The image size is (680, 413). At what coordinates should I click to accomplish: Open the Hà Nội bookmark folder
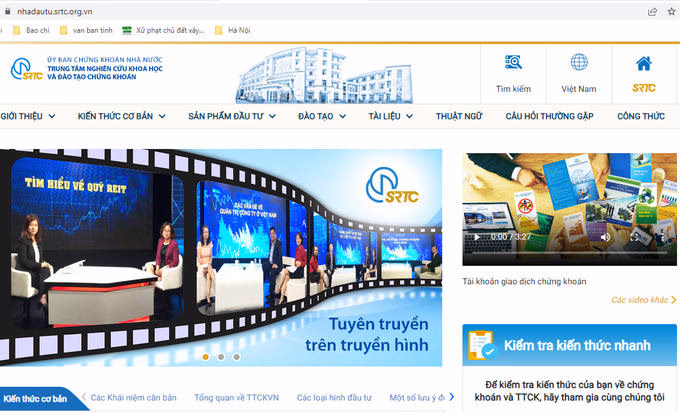[x=238, y=31]
